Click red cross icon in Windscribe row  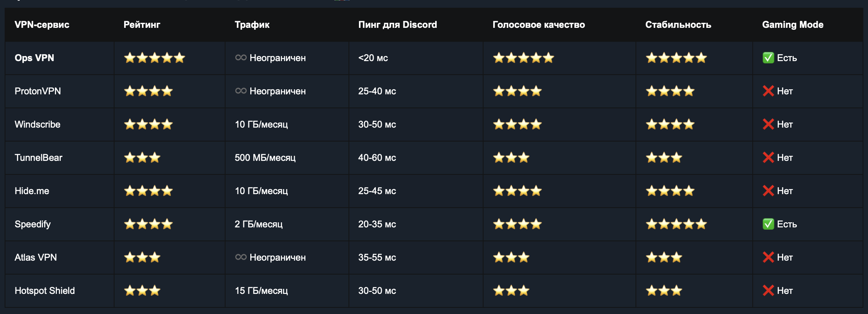pyautogui.click(x=768, y=125)
